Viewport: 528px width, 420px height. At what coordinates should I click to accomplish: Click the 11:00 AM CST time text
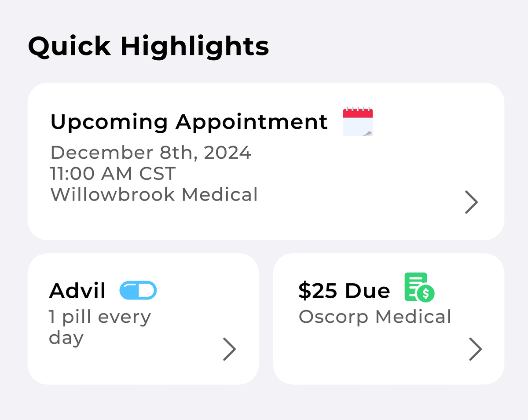(x=113, y=174)
